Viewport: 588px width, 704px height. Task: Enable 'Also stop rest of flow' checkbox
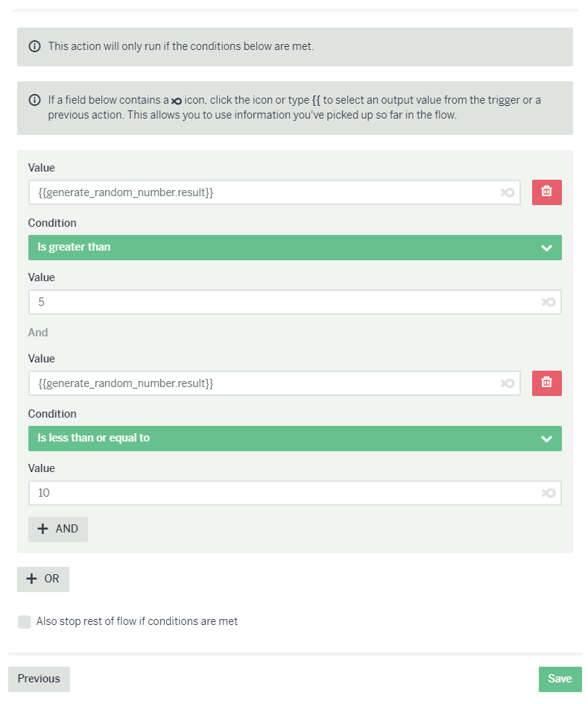[x=25, y=621]
